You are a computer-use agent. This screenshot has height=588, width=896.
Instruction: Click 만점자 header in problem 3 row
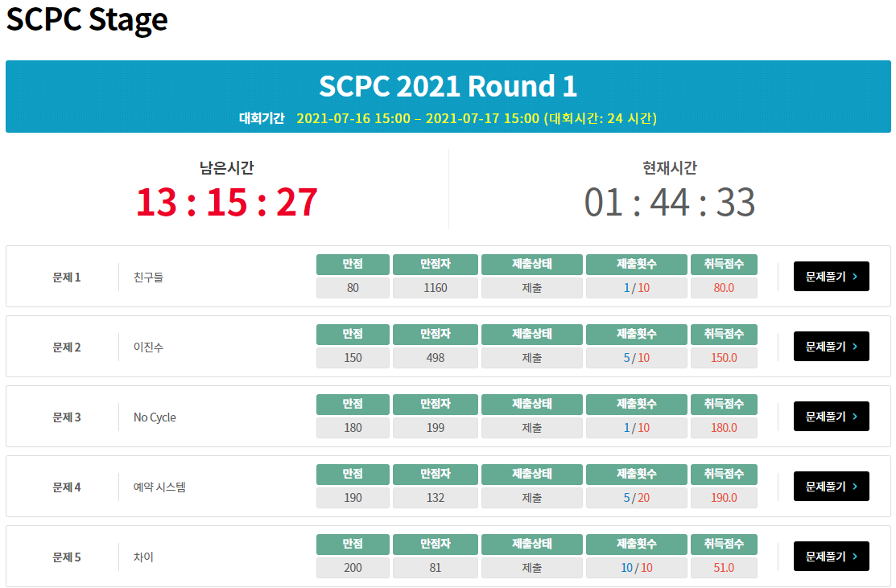pos(436,404)
